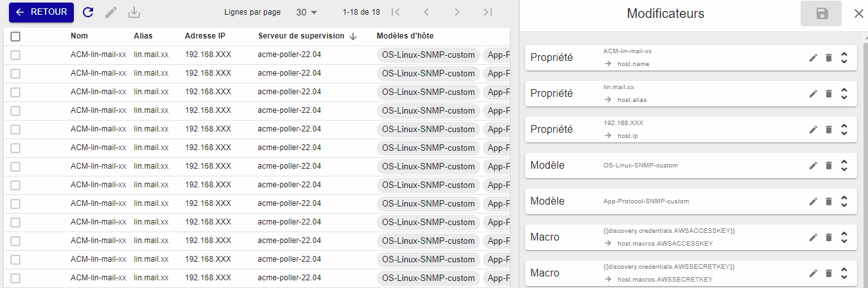Click the download icon in top toolbar
The image size is (868, 288).
134,12
